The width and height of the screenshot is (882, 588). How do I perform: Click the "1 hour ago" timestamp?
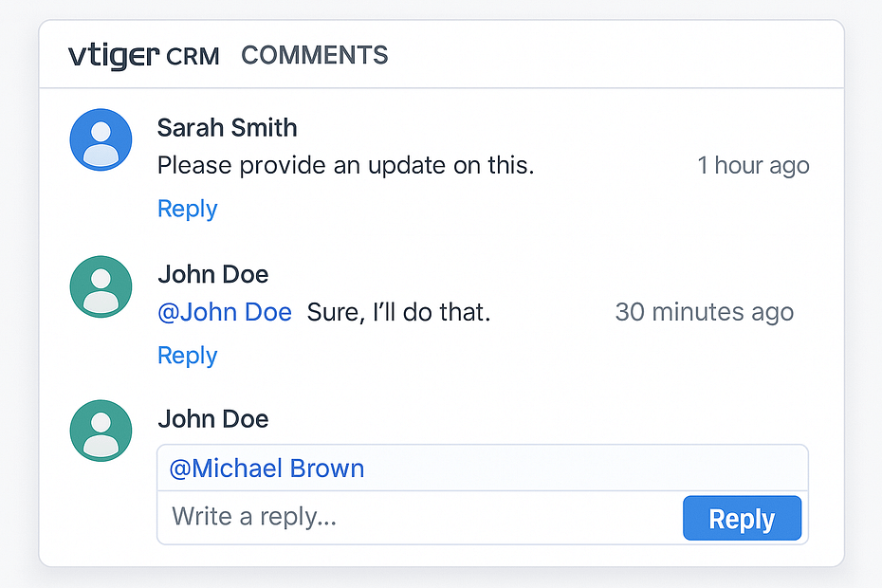[753, 166]
